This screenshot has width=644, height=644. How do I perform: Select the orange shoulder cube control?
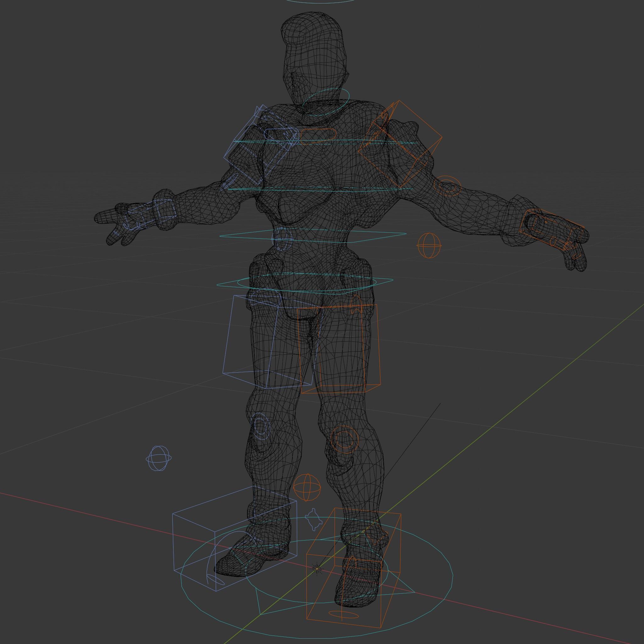(400, 144)
